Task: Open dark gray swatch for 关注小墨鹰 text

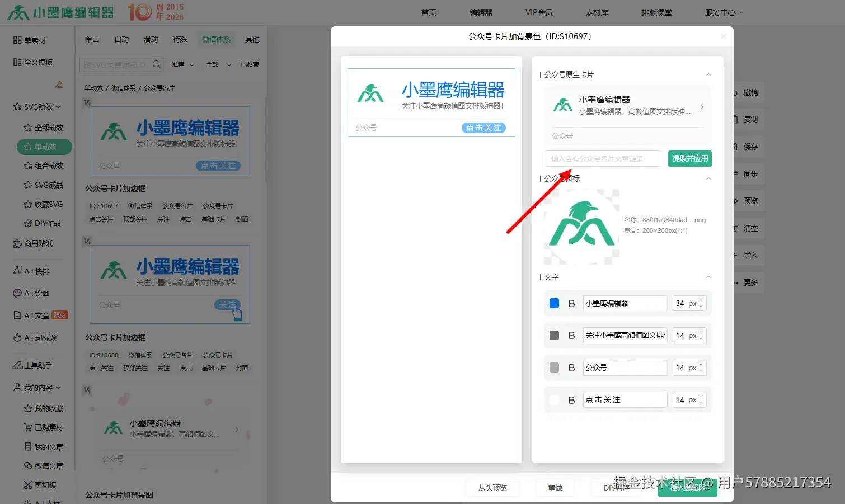Action: (554, 336)
